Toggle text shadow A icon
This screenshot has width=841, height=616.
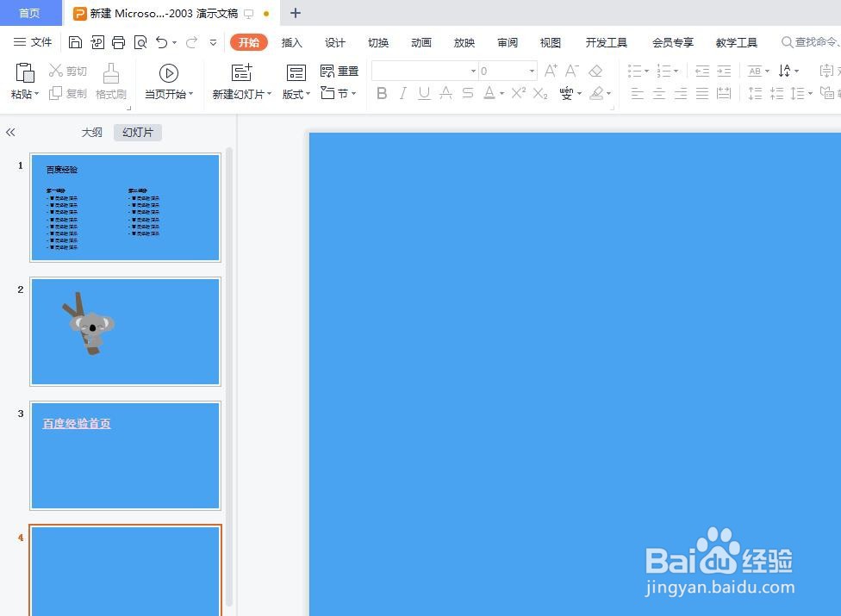(445, 94)
